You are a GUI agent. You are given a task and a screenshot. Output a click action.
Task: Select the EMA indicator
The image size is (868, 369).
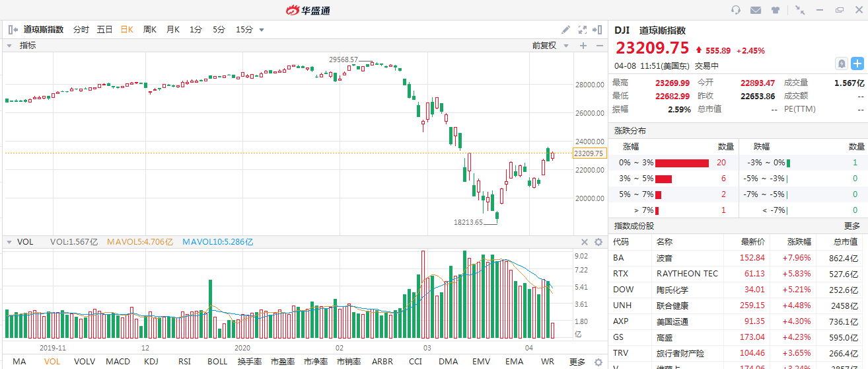coord(515,362)
